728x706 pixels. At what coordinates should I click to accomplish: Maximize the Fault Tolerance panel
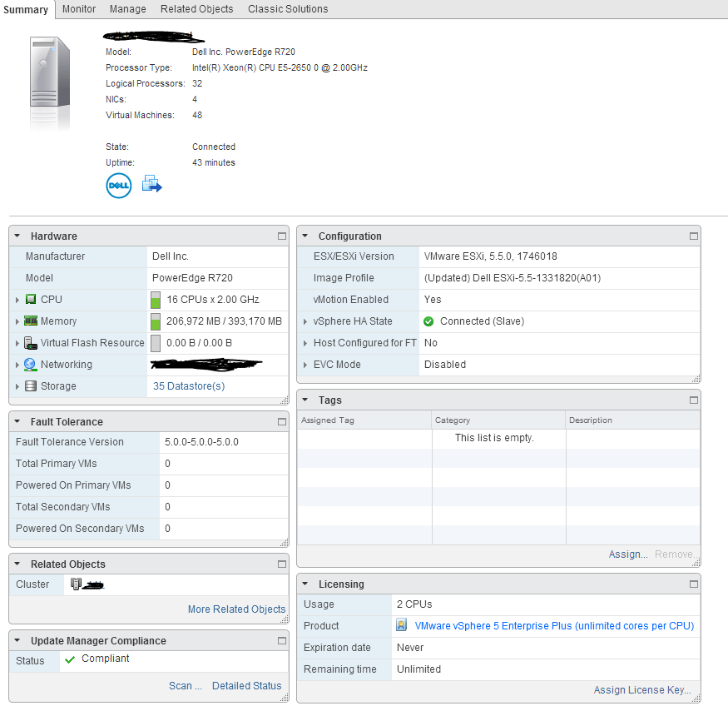tap(282, 422)
